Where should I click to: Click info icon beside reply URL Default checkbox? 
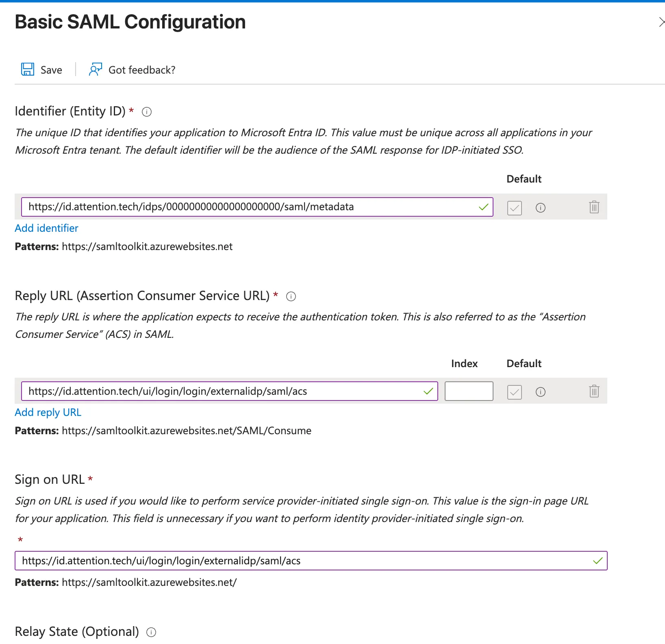point(540,392)
